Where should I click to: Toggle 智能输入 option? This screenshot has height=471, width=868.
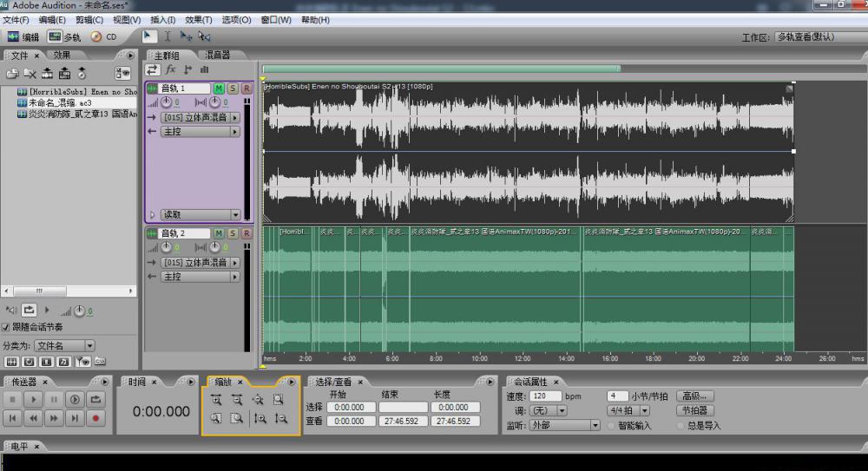coord(610,426)
